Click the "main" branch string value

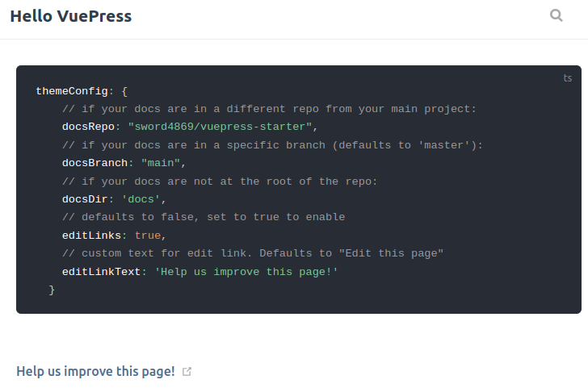point(161,163)
